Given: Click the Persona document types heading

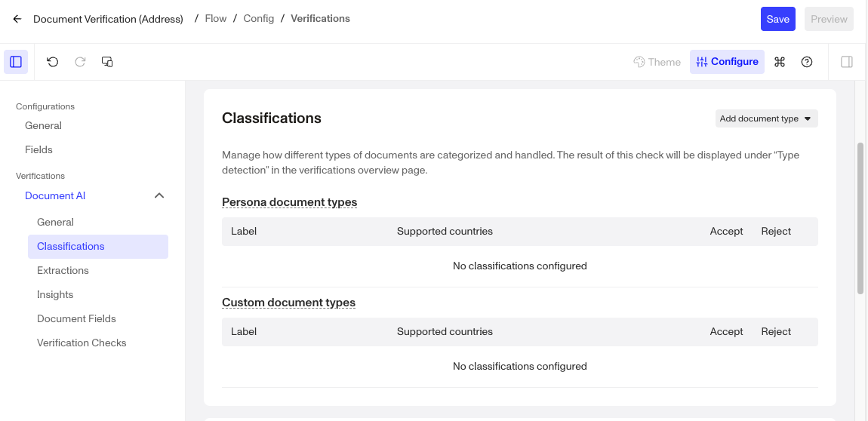Looking at the screenshot, I should point(290,202).
